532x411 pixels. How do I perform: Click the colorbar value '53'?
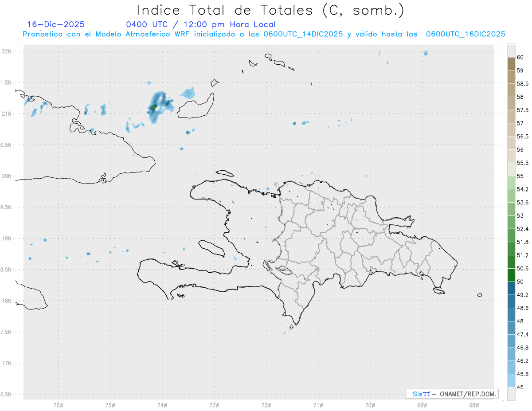520,215
